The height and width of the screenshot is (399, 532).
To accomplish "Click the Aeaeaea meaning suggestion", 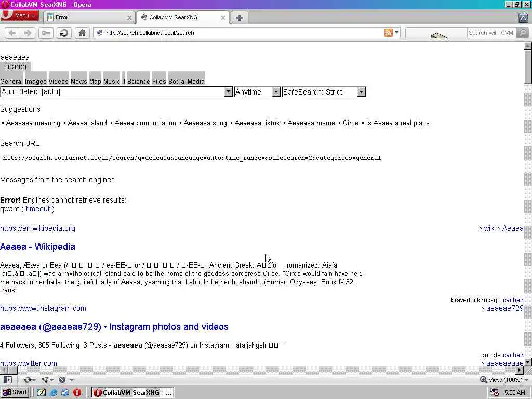I will coord(33,123).
